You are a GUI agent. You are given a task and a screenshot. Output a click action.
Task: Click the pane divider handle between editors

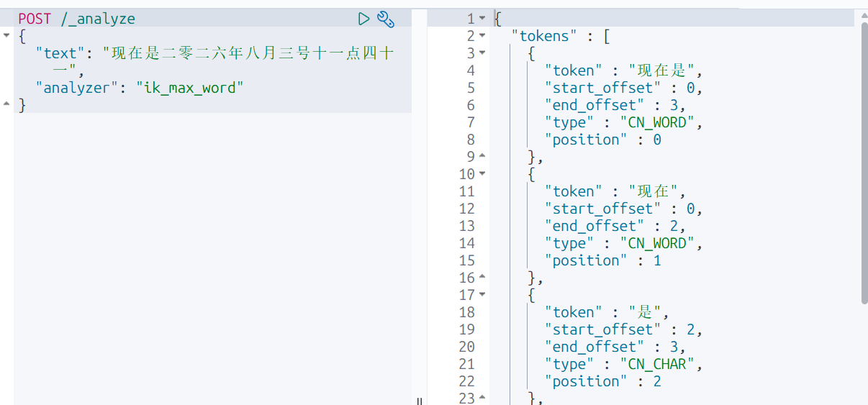pos(419,400)
